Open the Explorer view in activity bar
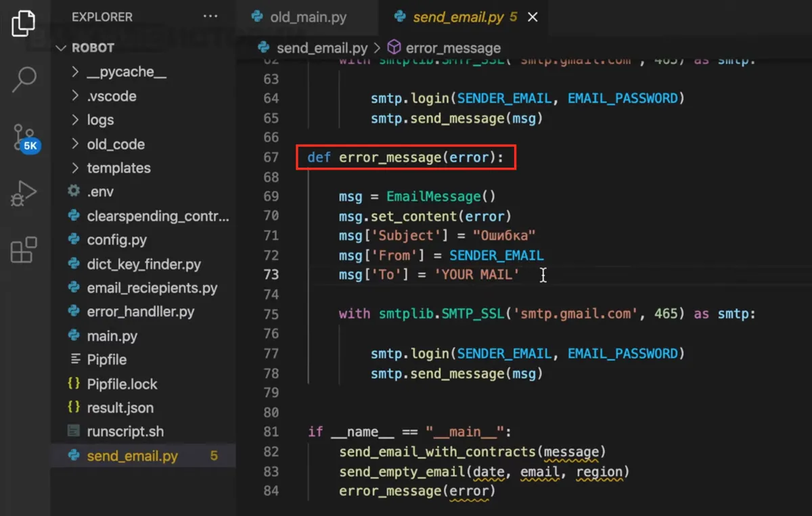812x516 pixels. [x=24, y=24]
